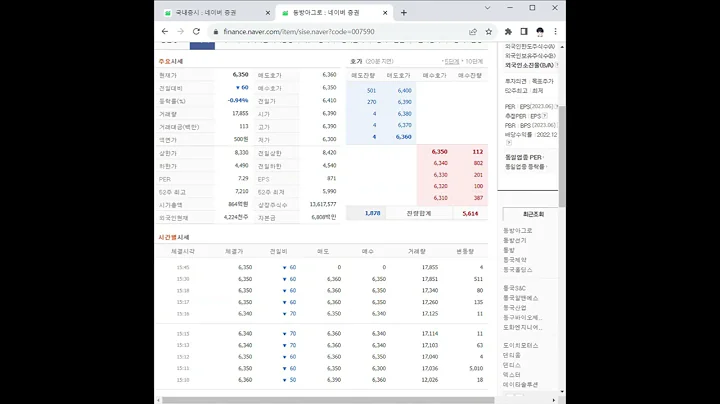Viewport: 720px width, 404px height.
Task: Open 동국S&C in recent list
Action: [514, 288]
